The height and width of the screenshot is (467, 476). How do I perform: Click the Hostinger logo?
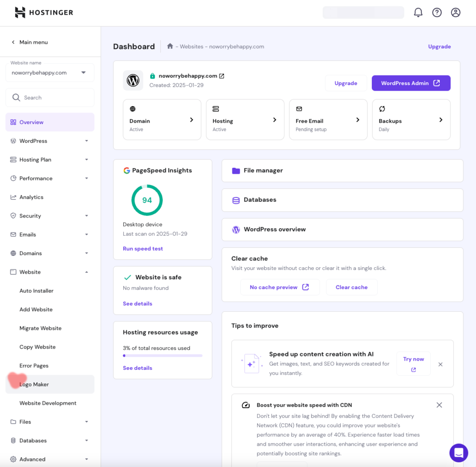pyautogui.click(x=44, y=13)
